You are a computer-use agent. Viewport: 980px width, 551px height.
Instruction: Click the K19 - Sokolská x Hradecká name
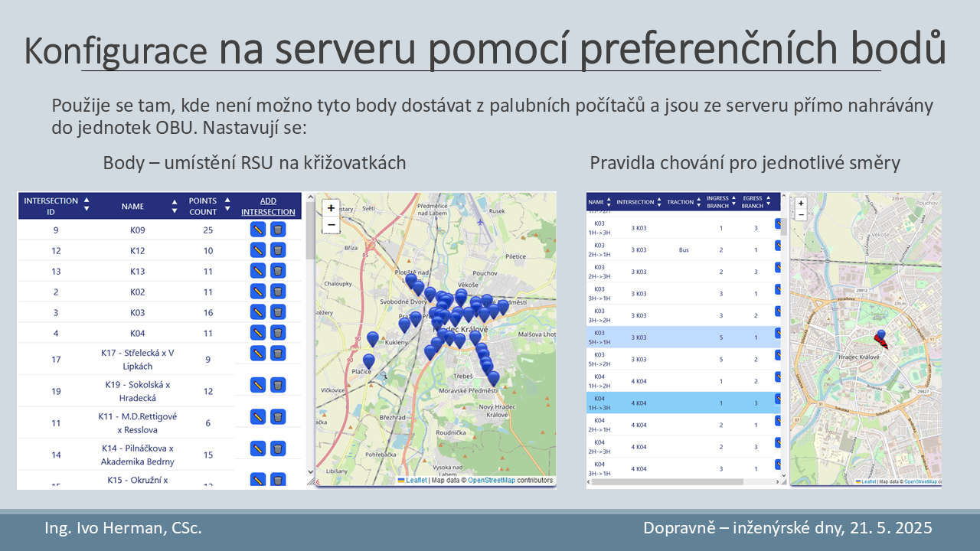[x=138, y=391]
